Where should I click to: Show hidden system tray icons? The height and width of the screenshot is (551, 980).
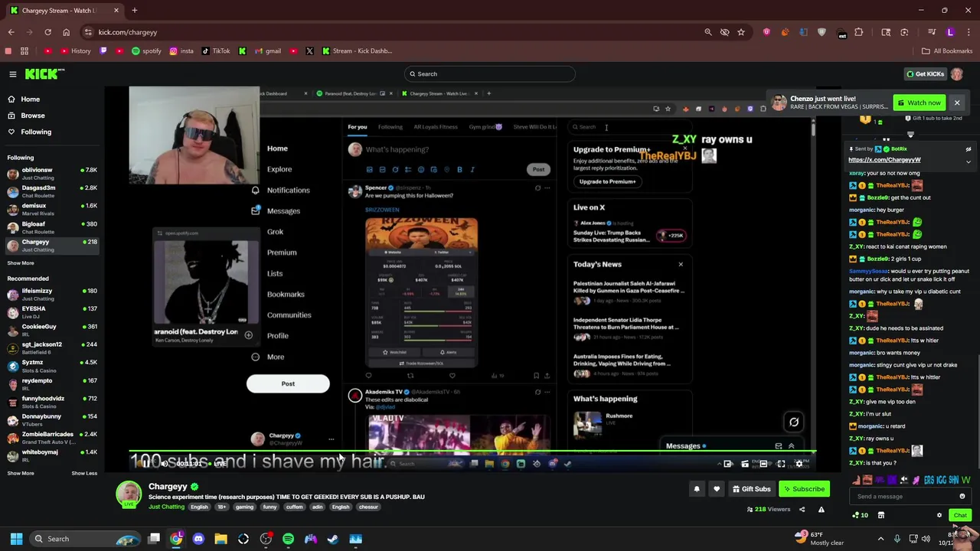pos(880,539)
